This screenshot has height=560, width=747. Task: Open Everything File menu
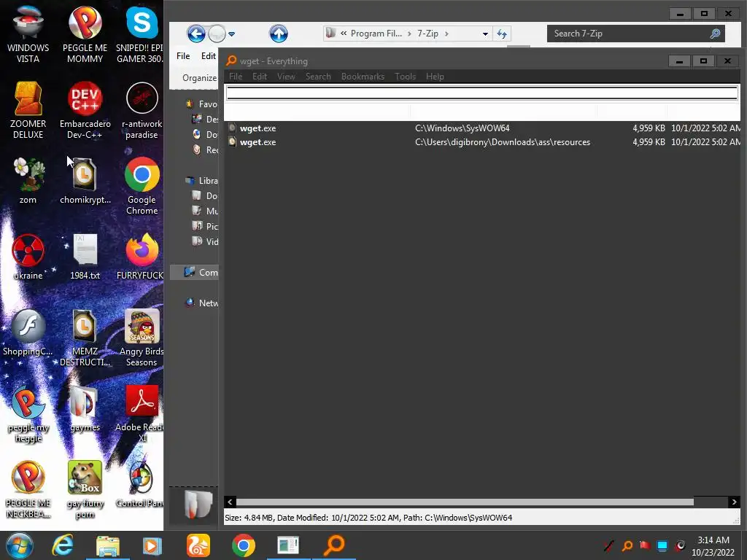tap(236, 76)
